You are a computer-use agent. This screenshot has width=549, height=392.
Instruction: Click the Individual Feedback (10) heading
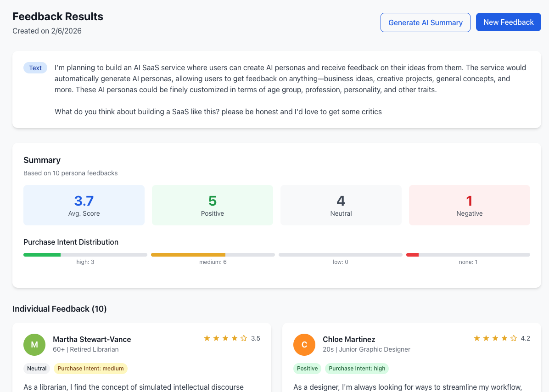click(x=60, y=309)
